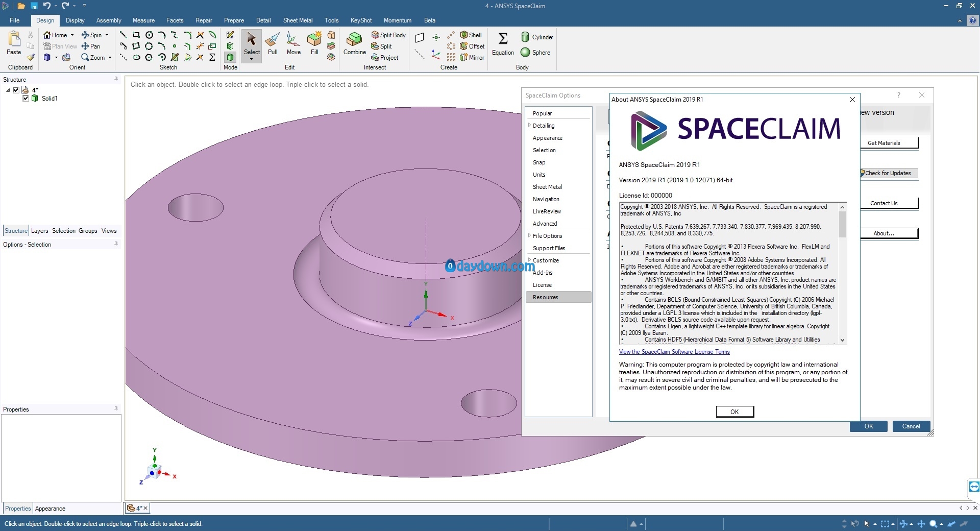Click the Plane create tool
The height and width of the screenshot is (531, 980).
[420, 37]
